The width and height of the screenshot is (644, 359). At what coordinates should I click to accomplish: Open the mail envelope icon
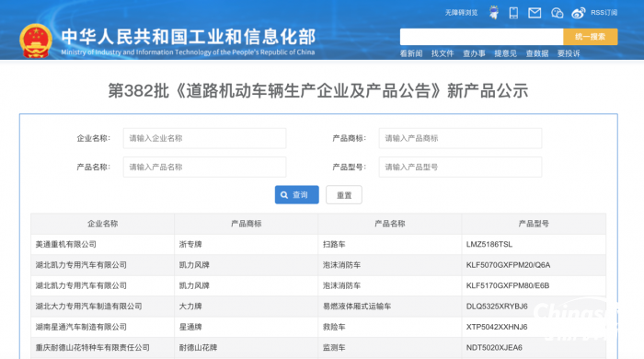(535, 13)
